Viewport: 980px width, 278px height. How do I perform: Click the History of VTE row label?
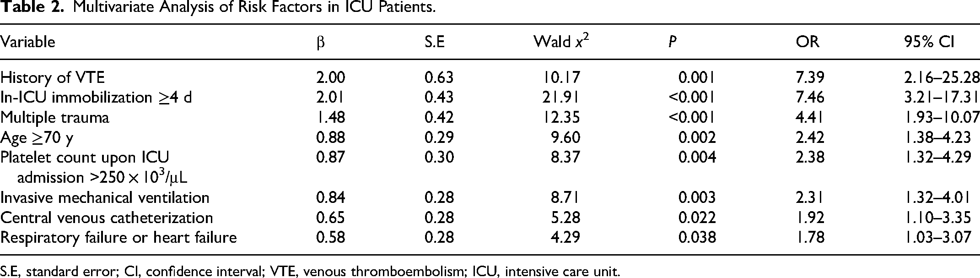(53, 77)
